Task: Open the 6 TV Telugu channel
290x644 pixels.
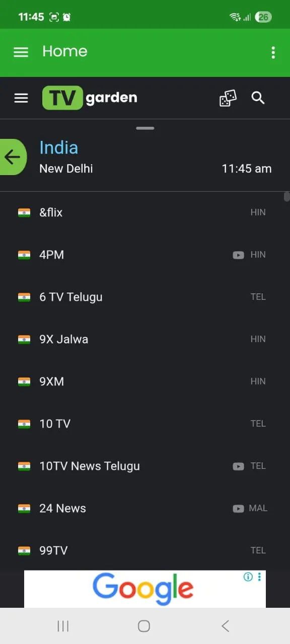Action: point(71,297)
